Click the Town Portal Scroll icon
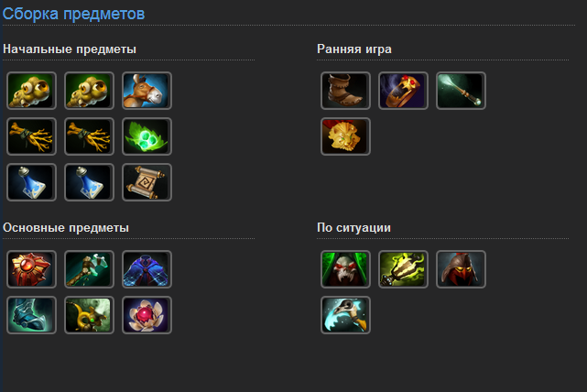The height and width of the screenshot is (392, 587). coord(147,182)
